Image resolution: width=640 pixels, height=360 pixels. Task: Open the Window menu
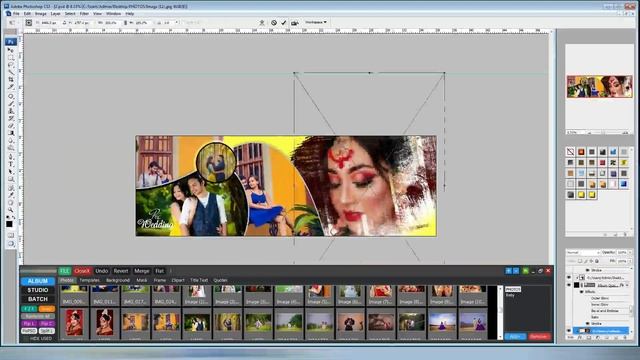click(x=113, y=13)
